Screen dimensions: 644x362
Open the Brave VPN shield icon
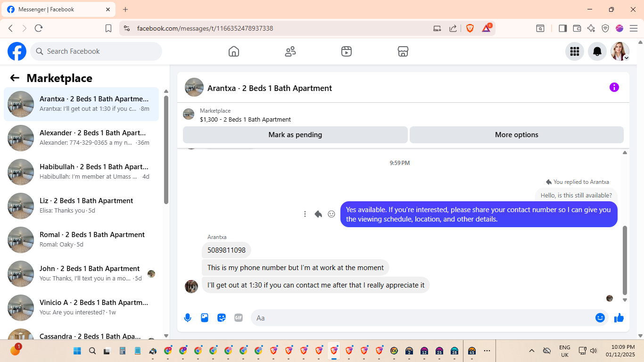click(x=605, y=28)
